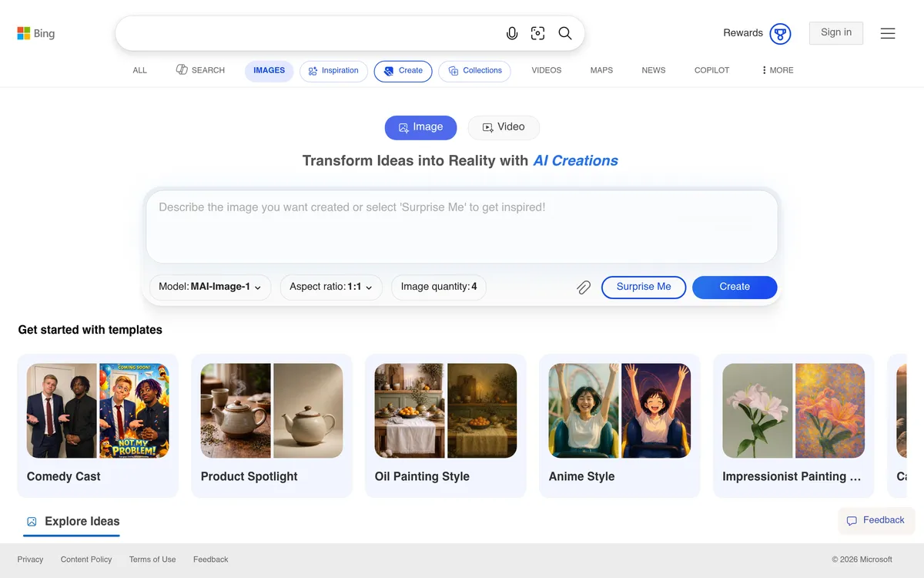Open the Rewards trophy icon
Viewport: 924px width, 578px height.
(780, 33)
